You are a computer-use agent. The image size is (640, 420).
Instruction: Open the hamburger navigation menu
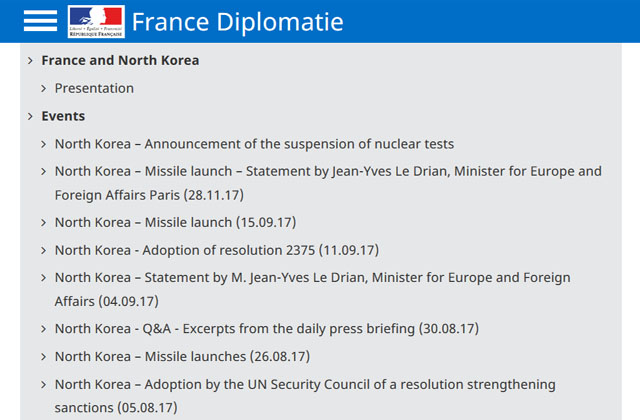tap(40, 21)
